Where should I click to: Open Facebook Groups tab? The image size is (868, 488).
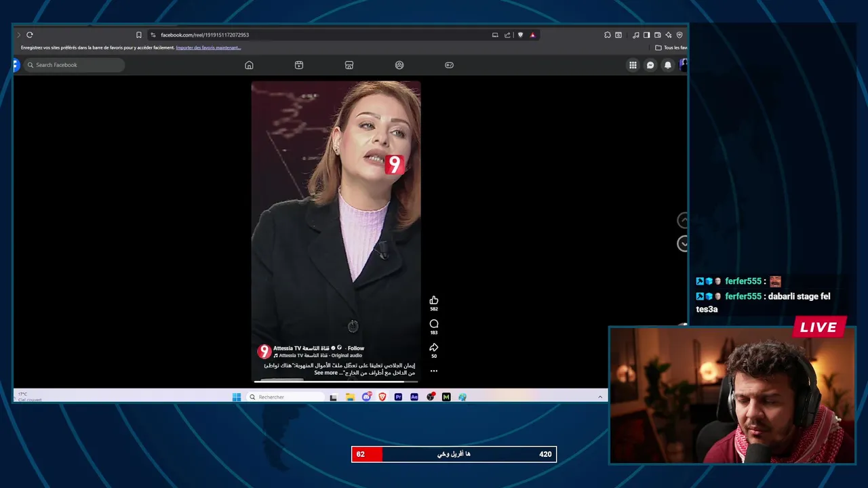coord(399,65)
